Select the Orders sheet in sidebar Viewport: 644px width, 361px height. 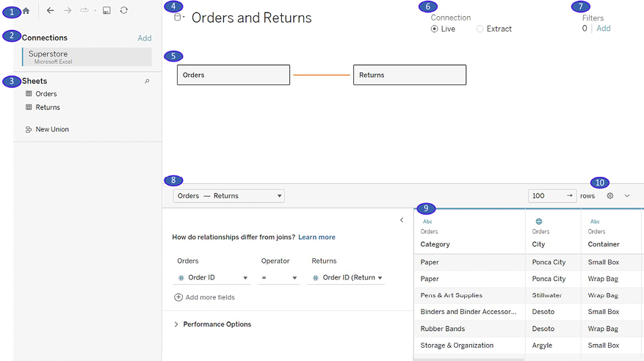pos(46,94)
